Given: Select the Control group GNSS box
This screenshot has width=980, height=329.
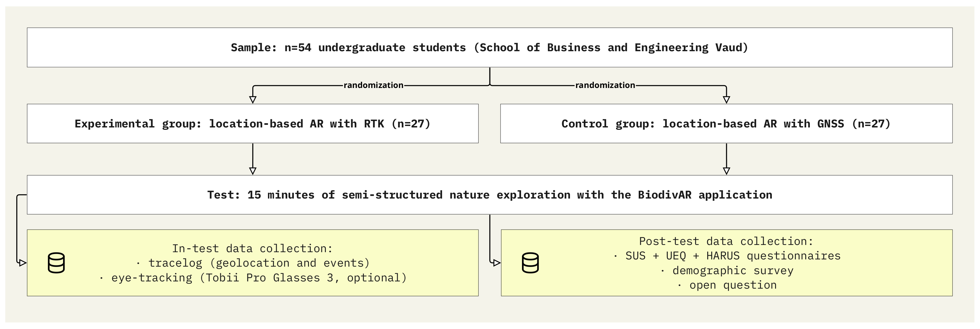Looking at the screenshot, I should pos(726,124).
